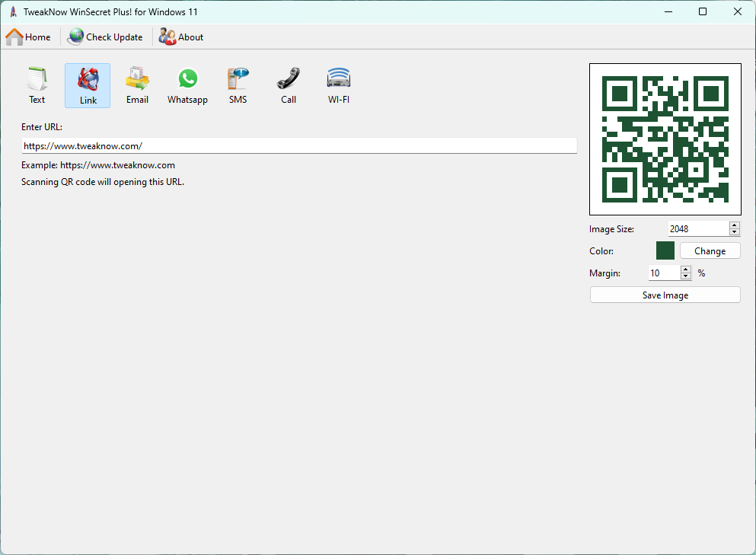Click the 'Color:' label
Image resolution: width=756 pixels, height=555 pixels.
(x=601, y=251)
